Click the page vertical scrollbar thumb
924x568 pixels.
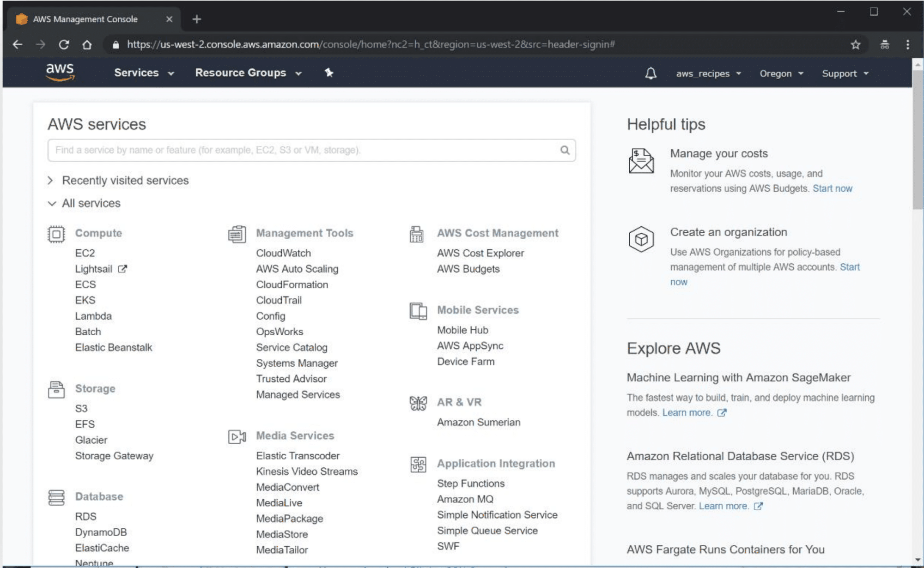pyautogui.click(x=918, y=139)
